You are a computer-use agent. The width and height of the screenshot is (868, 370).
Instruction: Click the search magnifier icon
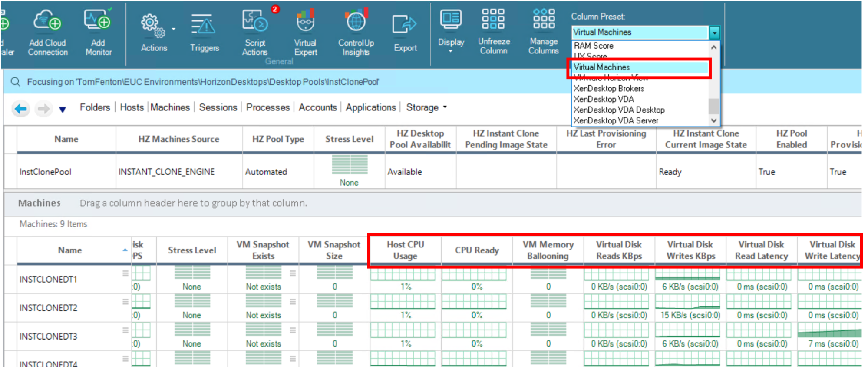click(x=15, y=82)
